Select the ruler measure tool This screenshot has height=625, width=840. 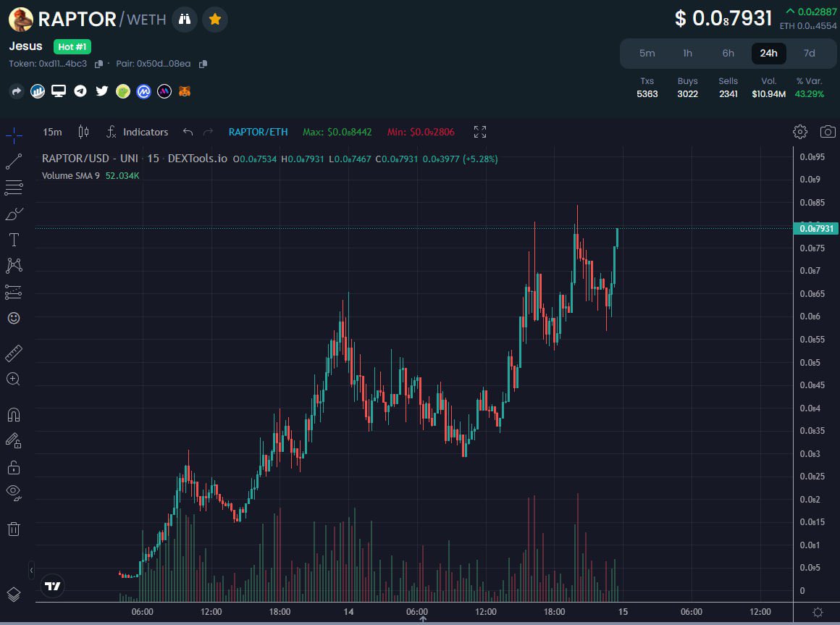[14, 353]
